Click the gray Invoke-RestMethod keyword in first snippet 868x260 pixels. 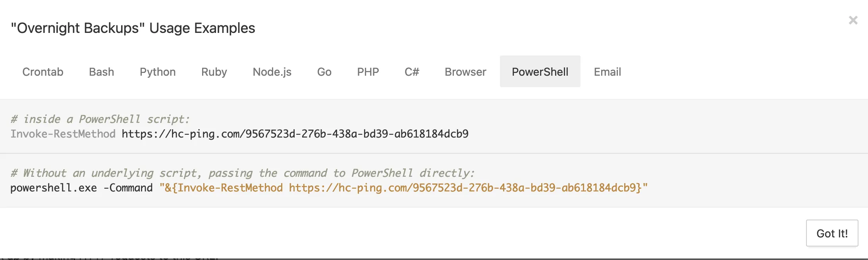pos(63,134)
